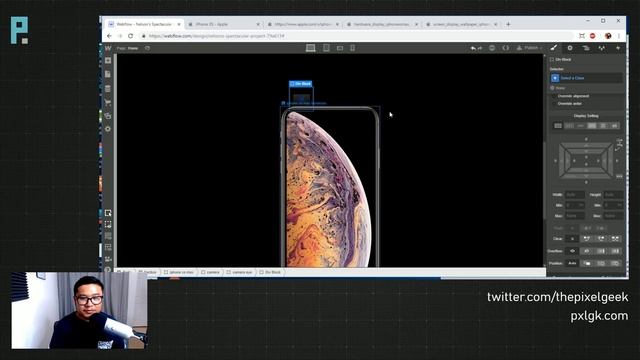Select the 'camera' breadcrumb

(x=211, y=272)
